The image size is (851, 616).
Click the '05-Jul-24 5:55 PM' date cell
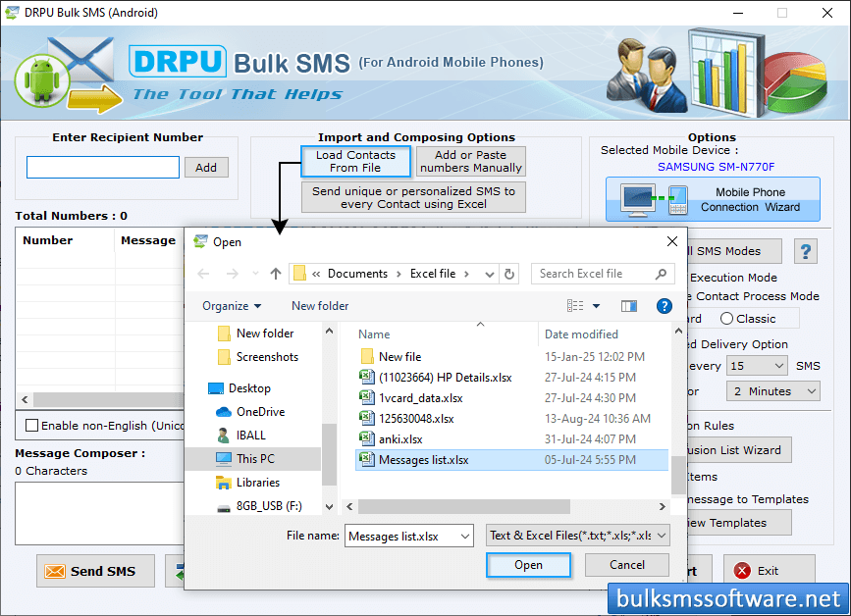590,460
